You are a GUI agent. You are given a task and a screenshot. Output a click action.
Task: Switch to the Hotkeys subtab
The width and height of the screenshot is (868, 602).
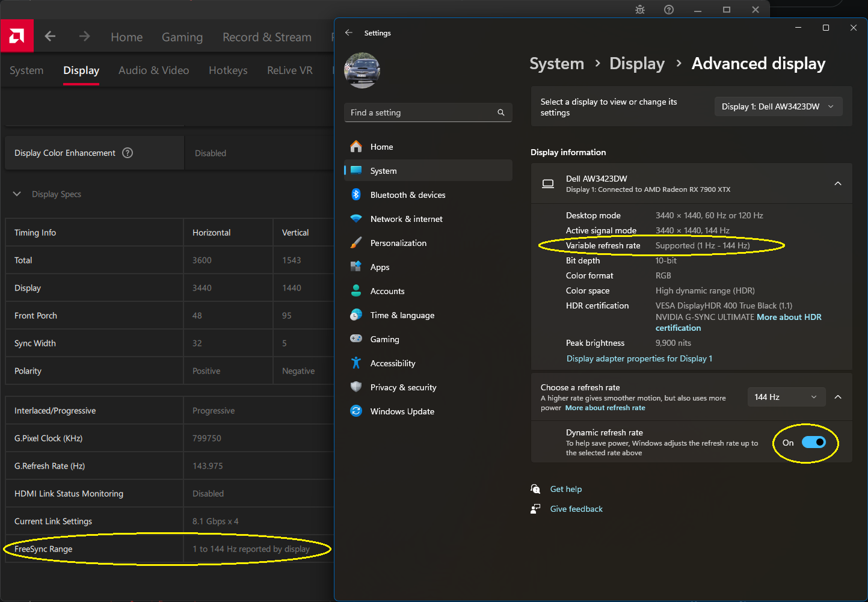(228, 70)
